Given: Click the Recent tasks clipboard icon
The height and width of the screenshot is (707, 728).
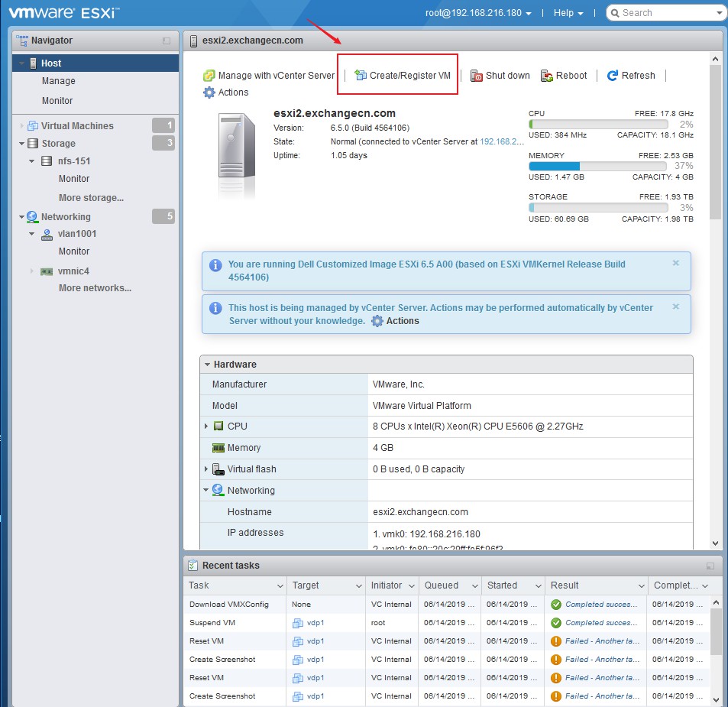Looking at the screenshot, I should click(193, 566).
